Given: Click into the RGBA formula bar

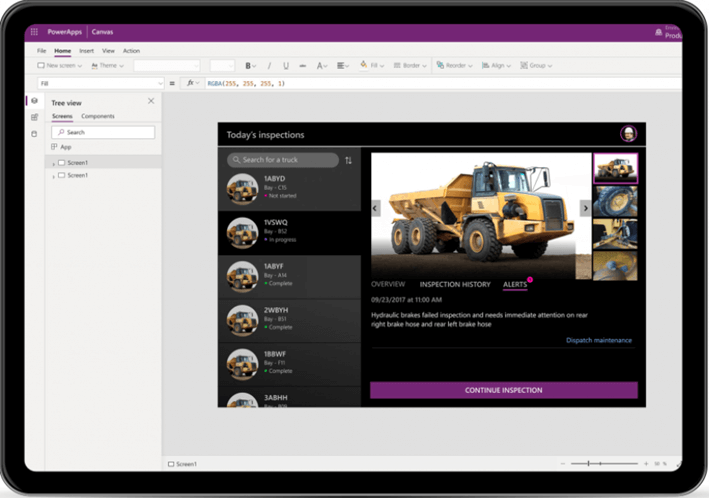Looking at the screenshot, I should coord(443,83).
